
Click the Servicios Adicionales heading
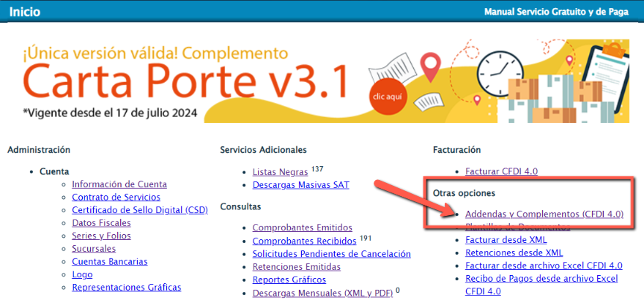(x=263, y=150)
